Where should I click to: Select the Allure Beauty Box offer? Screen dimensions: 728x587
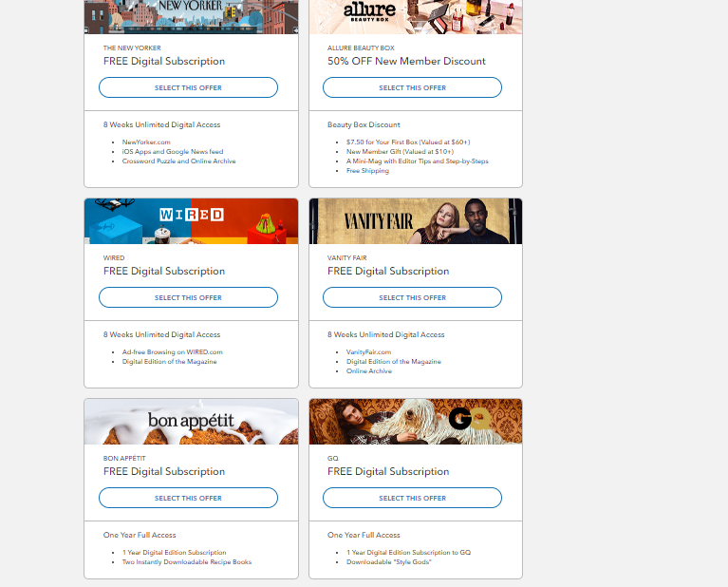pyautogui.click(x=412, y=87)
